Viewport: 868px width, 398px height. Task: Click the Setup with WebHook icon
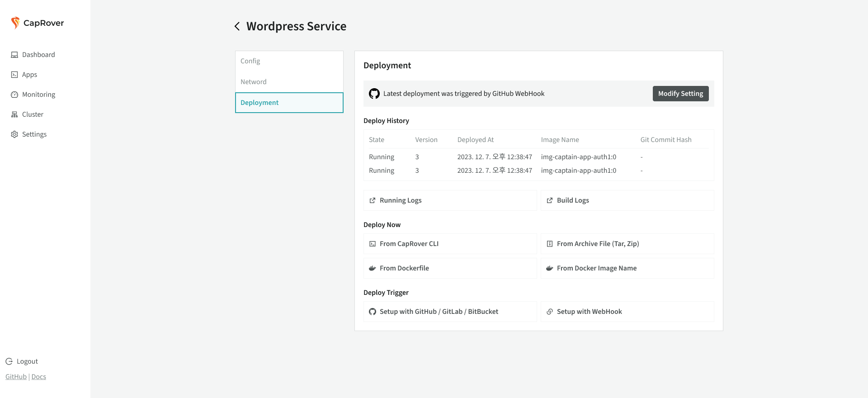coord(550,312)
